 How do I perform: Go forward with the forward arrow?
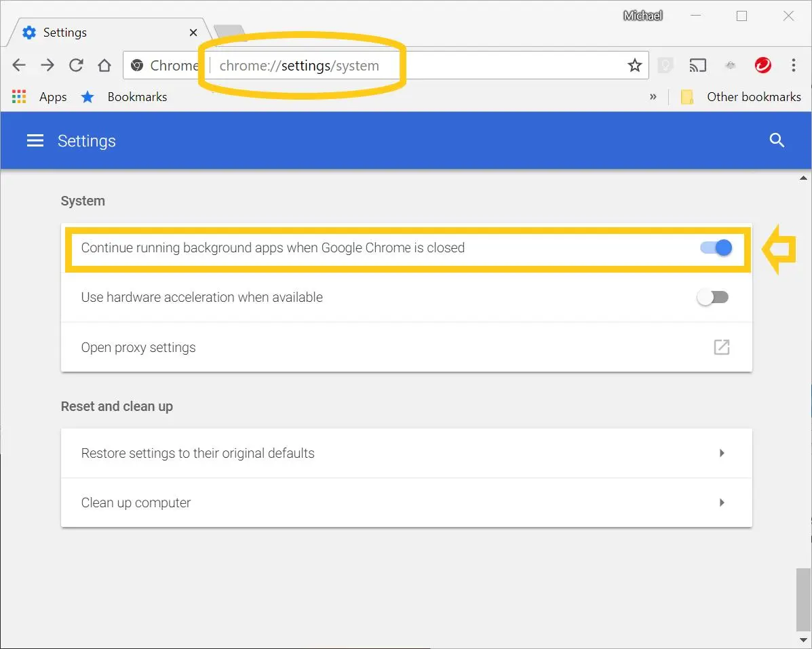pos(47,65)
